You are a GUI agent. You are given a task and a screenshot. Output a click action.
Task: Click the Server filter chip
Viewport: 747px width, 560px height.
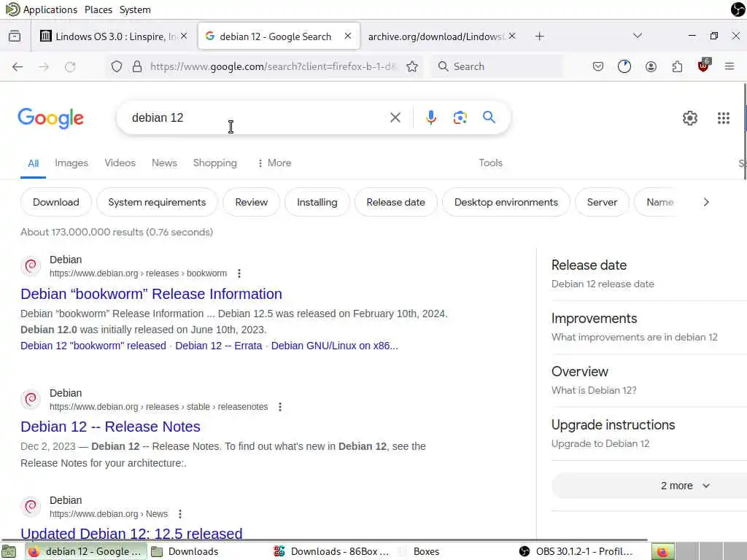pos(602,202)
